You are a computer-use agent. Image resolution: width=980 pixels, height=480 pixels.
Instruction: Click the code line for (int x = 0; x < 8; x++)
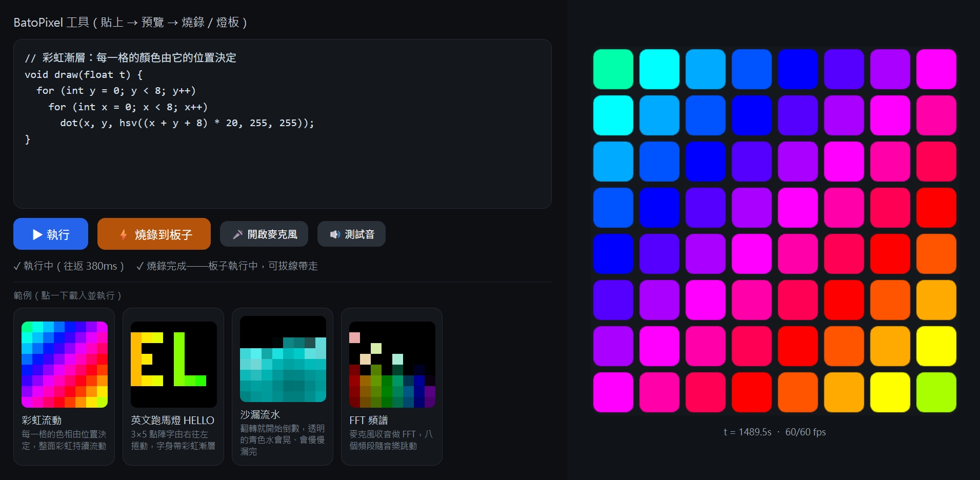128,107
